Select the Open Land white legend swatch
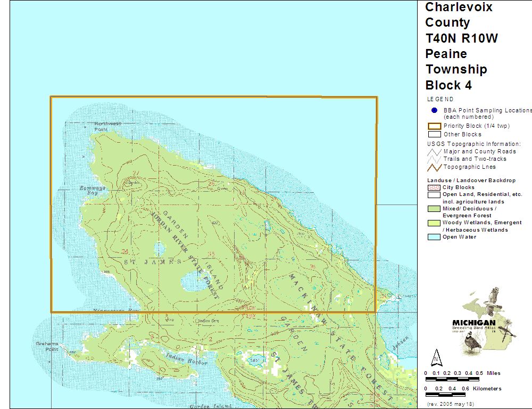The image size is (532, 409). coord(434,195)
